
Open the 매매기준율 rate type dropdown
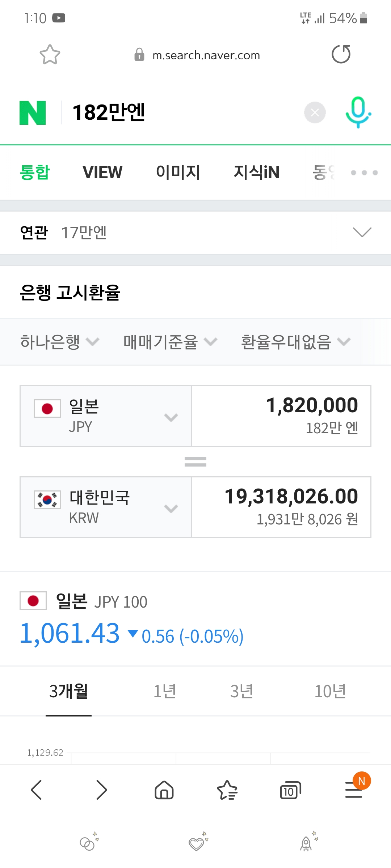coord(170,342)
